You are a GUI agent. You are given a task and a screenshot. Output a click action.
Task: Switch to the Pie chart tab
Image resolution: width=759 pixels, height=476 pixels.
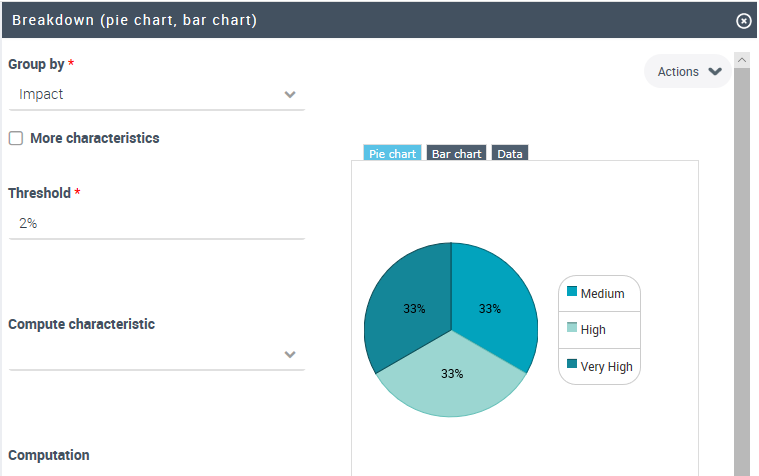[x=392, y=154]
